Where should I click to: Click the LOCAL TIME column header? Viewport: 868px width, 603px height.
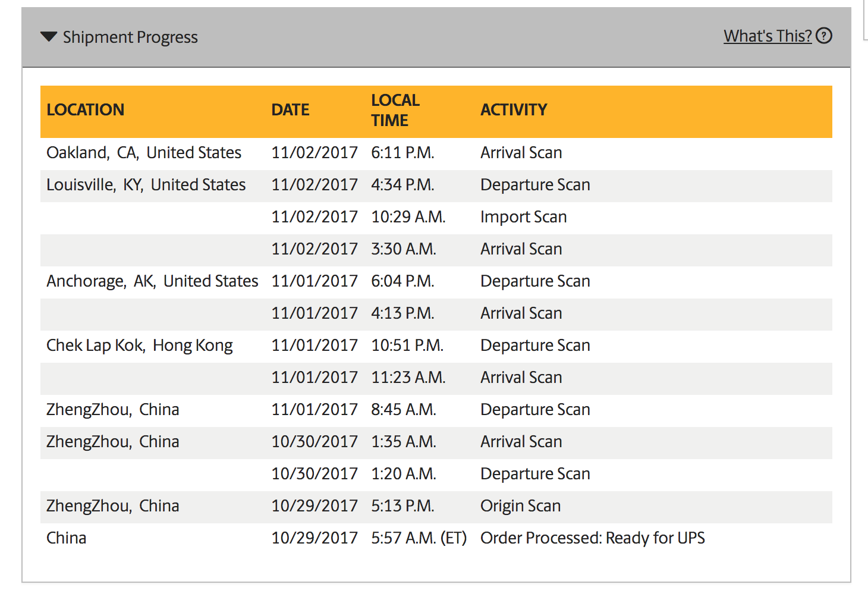[x=395, y=110]
